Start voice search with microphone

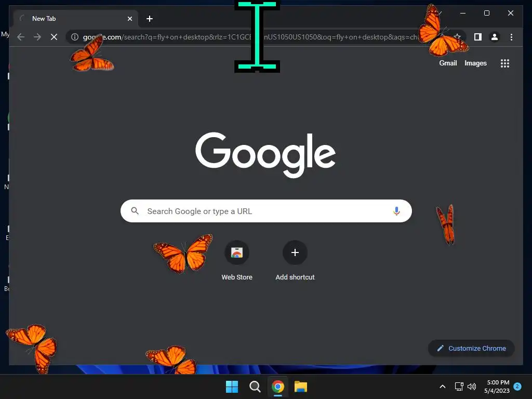tap(396, 211)
